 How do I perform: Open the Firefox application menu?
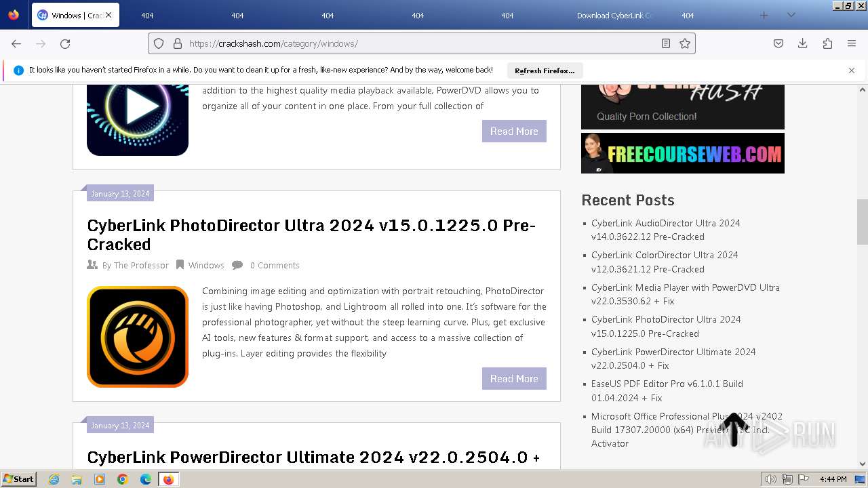click(x=852, y=43)
